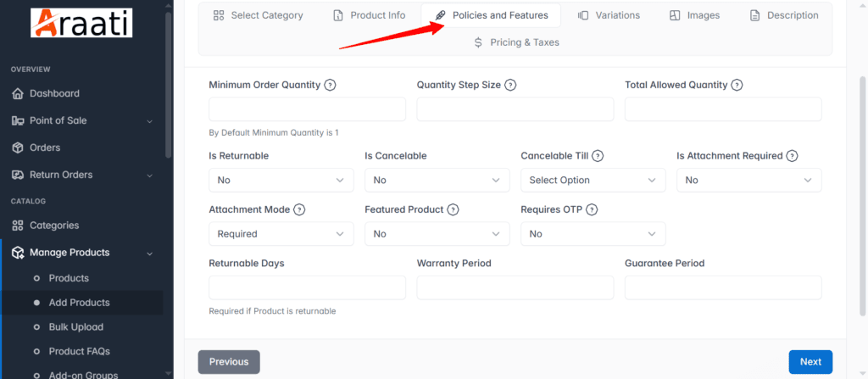Click help icon beside Minimum Order Quantity

330,86
